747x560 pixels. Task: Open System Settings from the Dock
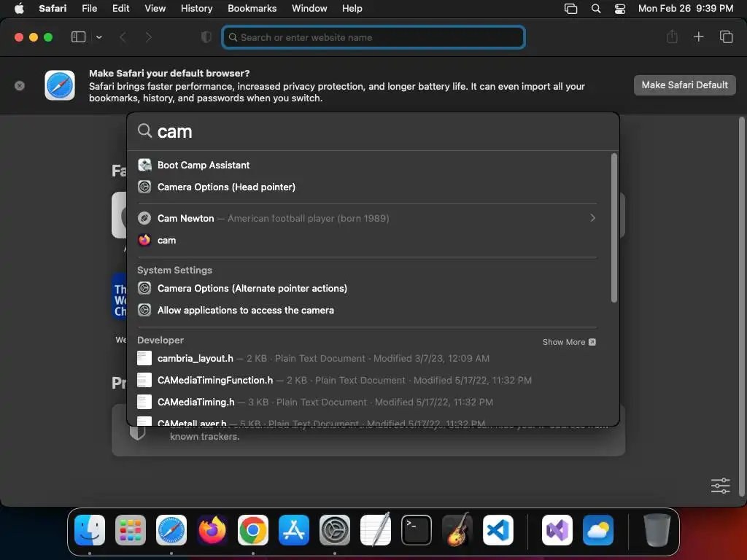click(334, 529)
